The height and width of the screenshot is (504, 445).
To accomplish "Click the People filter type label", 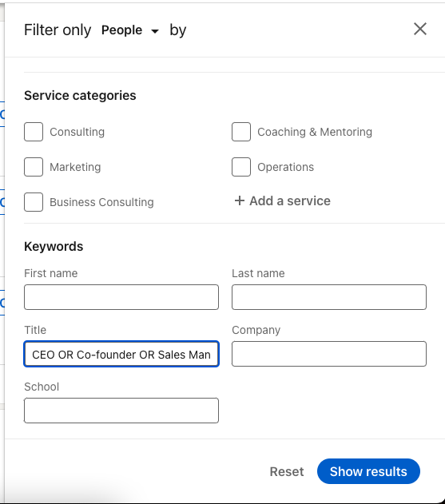I will point(122,30).
